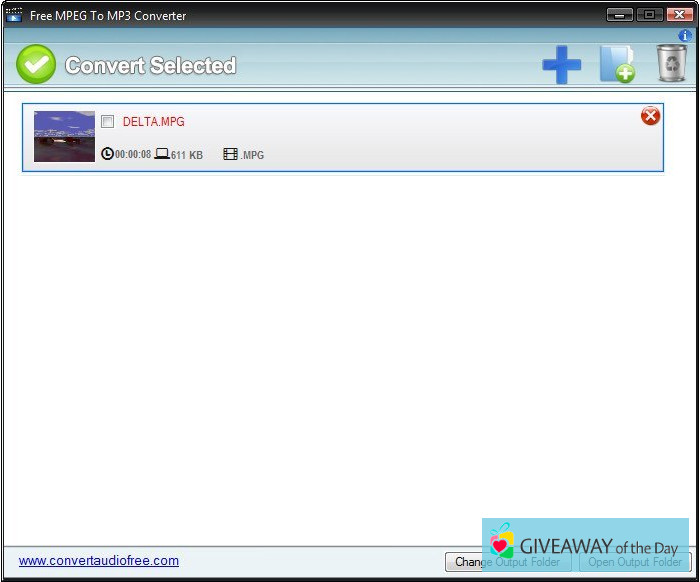
Task: Click the trash bin icon to clear list
Action: 670,64
